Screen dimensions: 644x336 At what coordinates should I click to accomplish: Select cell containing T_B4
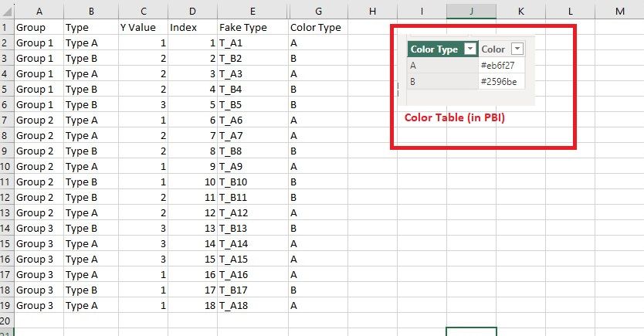253,89
